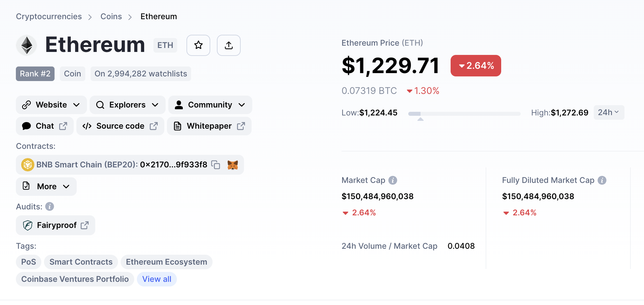This screenshot has height=305, width=644.
Task: Click the More document check icon
Action: click(x=26, y=186)
